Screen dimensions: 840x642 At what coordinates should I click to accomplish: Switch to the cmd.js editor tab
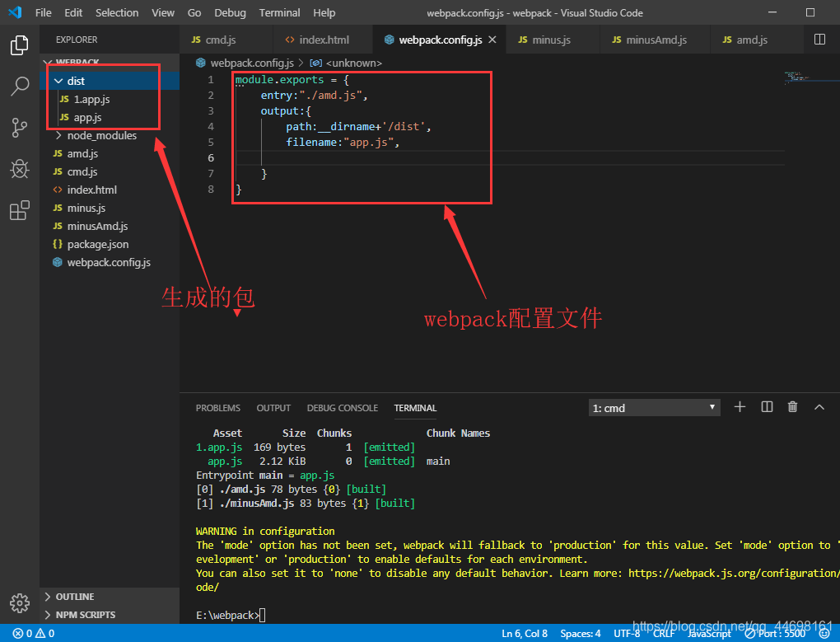click(x=221, y=40)
